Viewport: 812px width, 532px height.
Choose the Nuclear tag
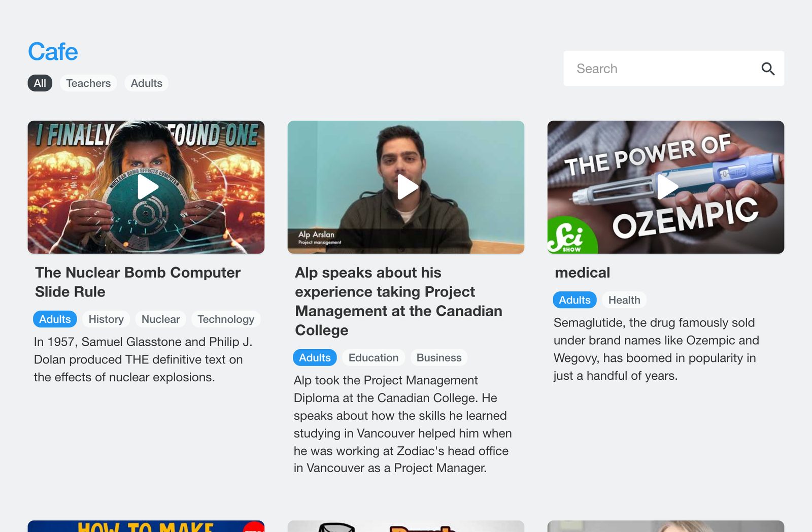click(161, 319)
